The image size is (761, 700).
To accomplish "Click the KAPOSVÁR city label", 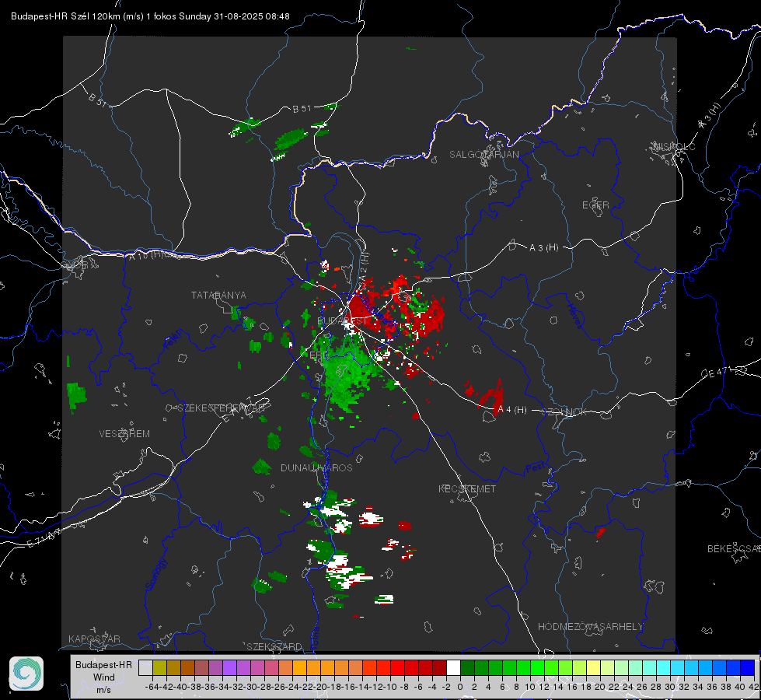I will point(94,639).
